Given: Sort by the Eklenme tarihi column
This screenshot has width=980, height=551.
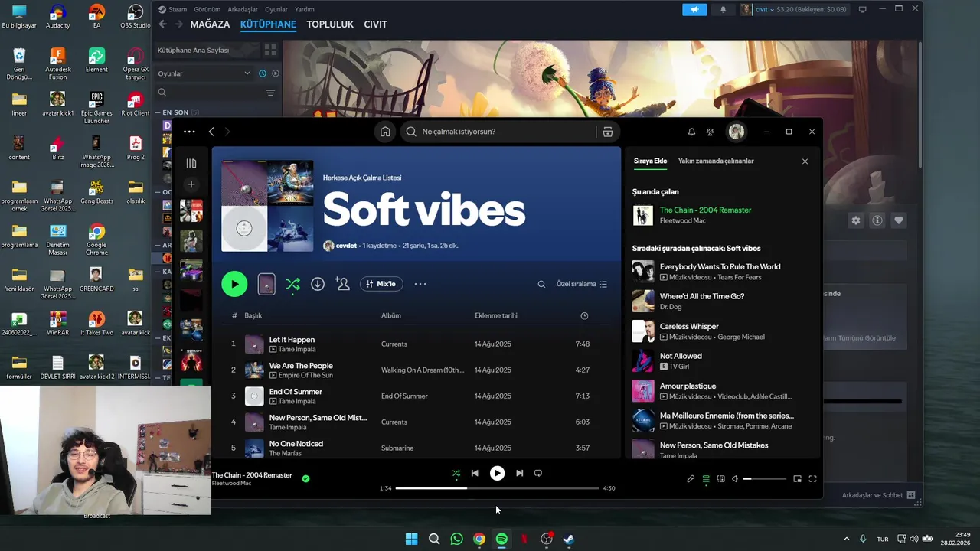Looking at the screenshot, I should 496,315.
